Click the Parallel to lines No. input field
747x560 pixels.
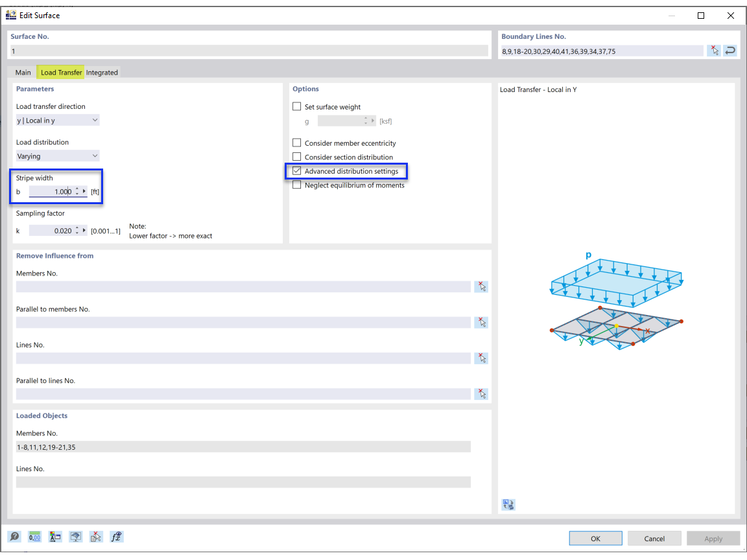243,393
